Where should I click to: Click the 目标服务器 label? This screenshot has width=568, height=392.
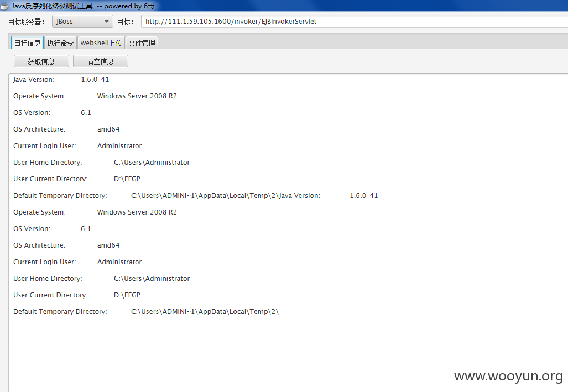pos(27,22)
